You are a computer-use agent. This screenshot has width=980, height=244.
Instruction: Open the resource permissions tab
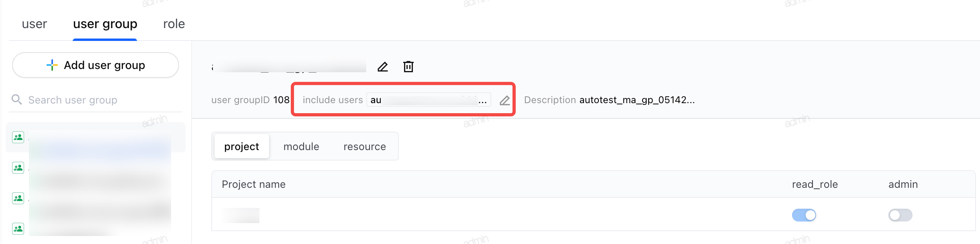(x=365, y=146)
